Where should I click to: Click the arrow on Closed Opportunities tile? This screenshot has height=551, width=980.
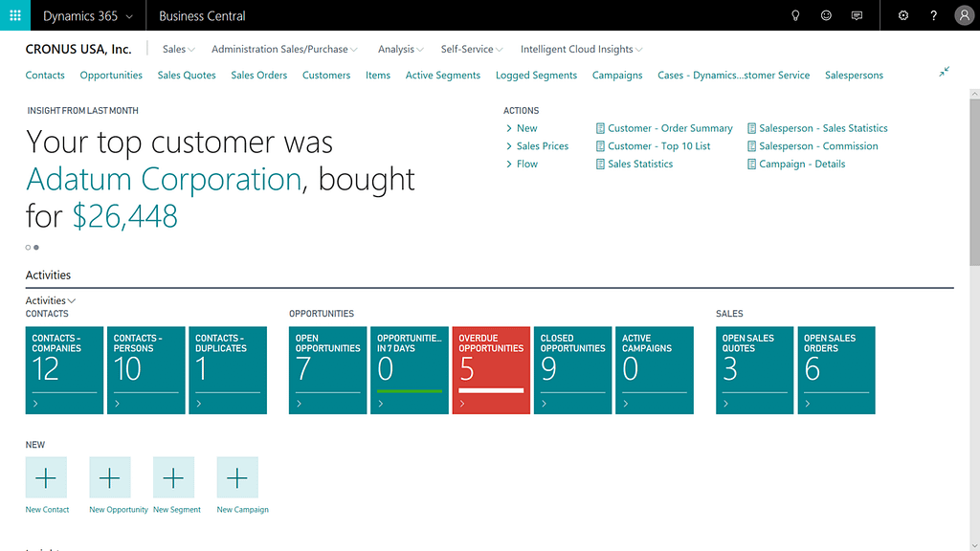(544, 404)
